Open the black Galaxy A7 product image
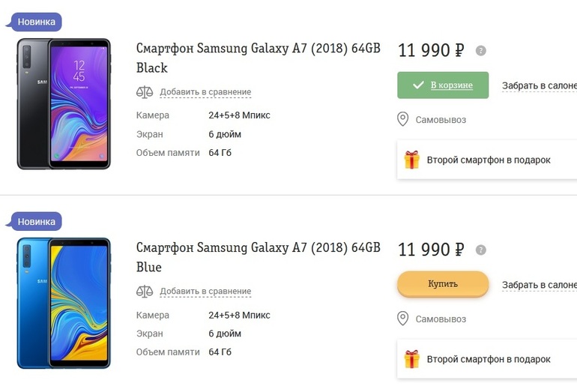Image resolution: width=577 pixels, height=392 pixels. [64, 103]
